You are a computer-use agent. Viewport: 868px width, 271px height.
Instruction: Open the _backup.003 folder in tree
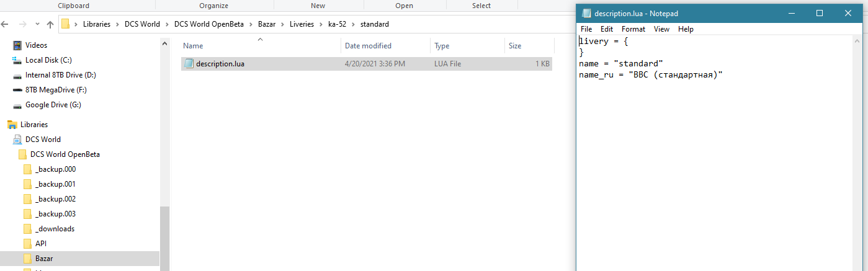coord(55,214)
